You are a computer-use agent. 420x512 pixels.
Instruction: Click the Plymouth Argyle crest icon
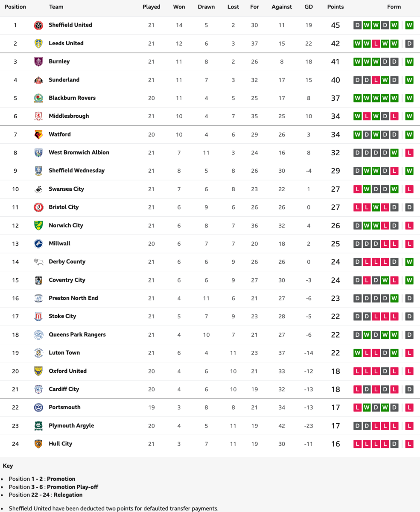pyautogui.click(x=38, y=426)
